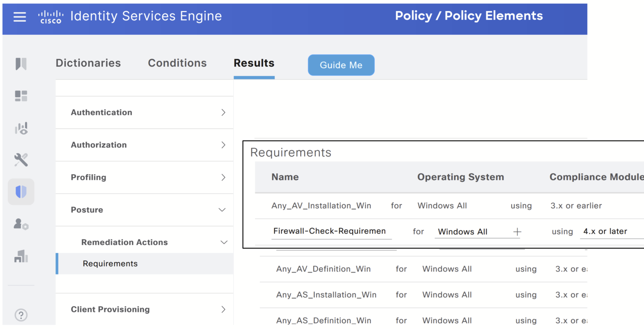Expand the Authentication section

coord(144,112)
